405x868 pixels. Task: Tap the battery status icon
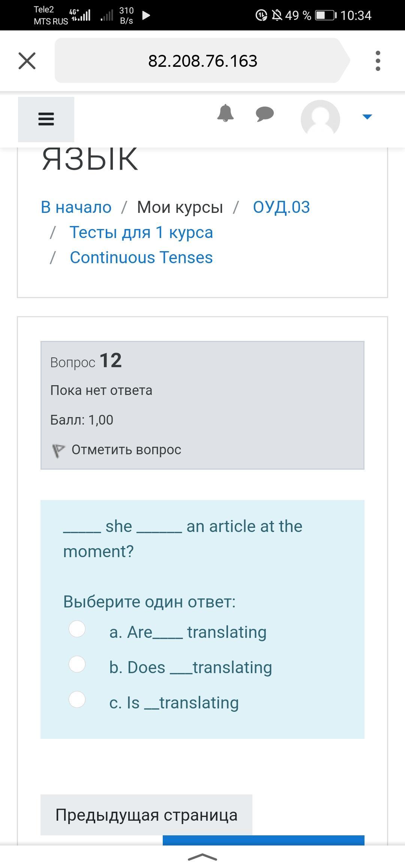point(325,15)
